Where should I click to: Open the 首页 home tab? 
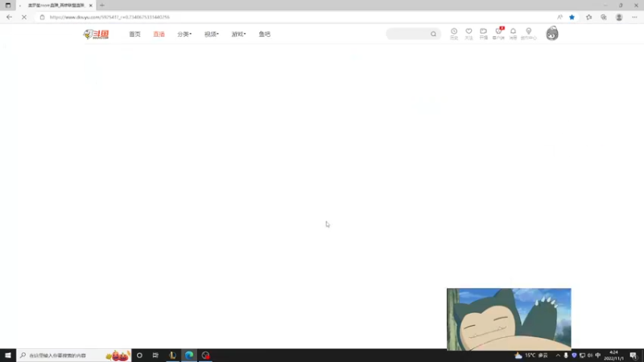point(134,34)
